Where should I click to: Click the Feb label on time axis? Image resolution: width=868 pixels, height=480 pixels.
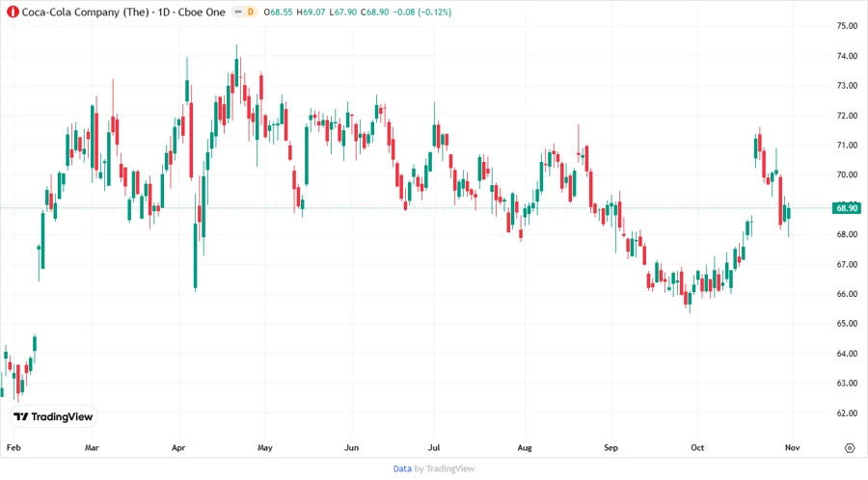(14, 447)
